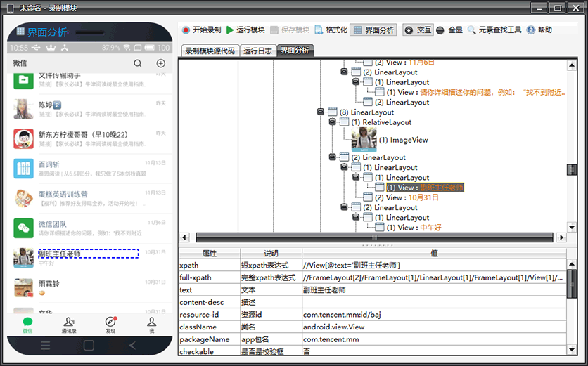The image size is (588, 366).
Task: Open the 微信团队 chat icon
Action: [x=23, y=228]
